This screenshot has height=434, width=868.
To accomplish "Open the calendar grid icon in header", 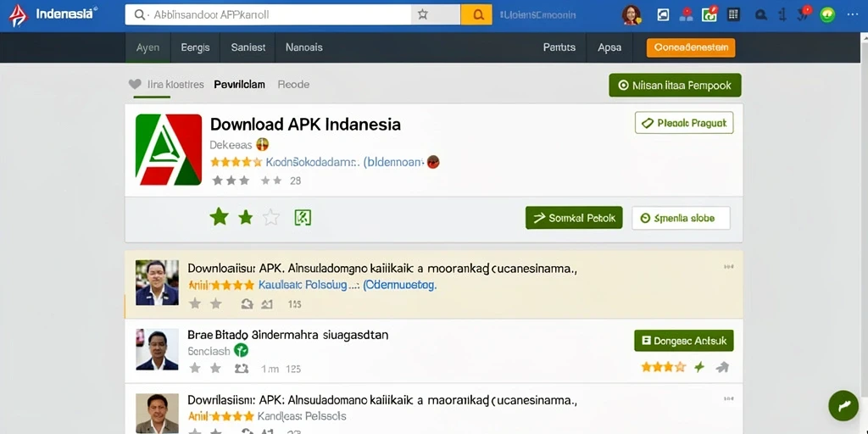I will pos(733,15).
